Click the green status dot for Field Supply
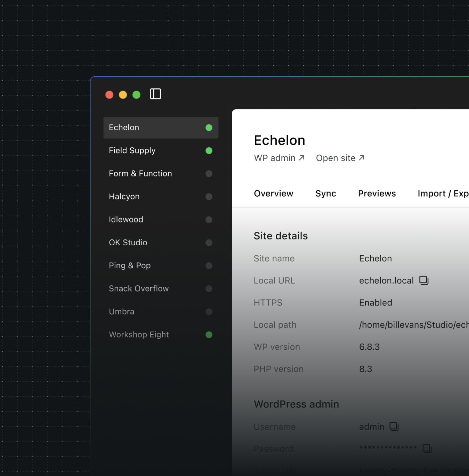 click(x=209, y=151)
